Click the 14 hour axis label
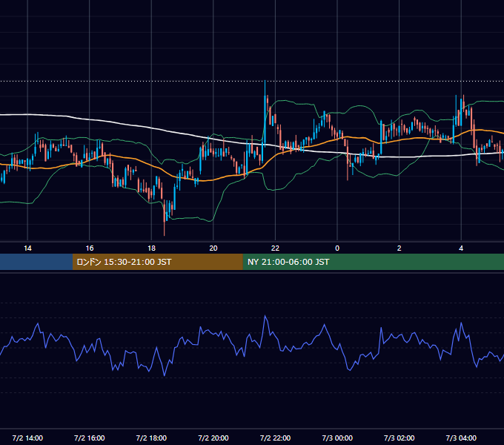 tap(27, 248)
